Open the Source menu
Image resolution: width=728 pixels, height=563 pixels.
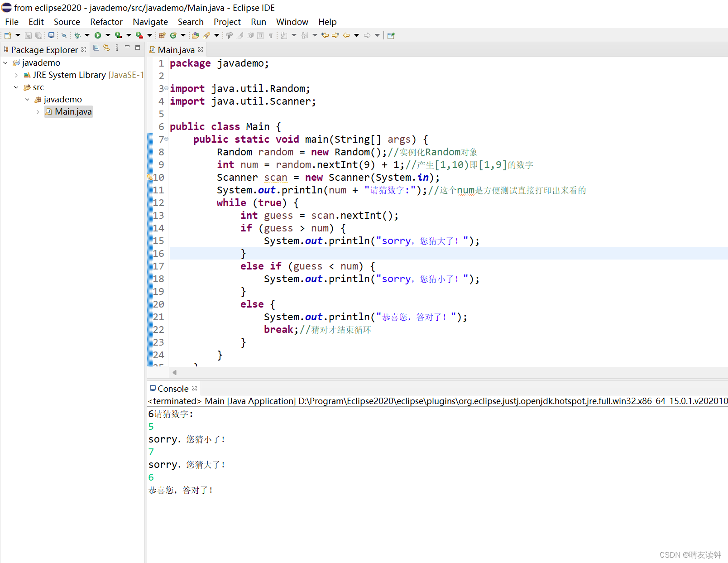tap(67, 22)
